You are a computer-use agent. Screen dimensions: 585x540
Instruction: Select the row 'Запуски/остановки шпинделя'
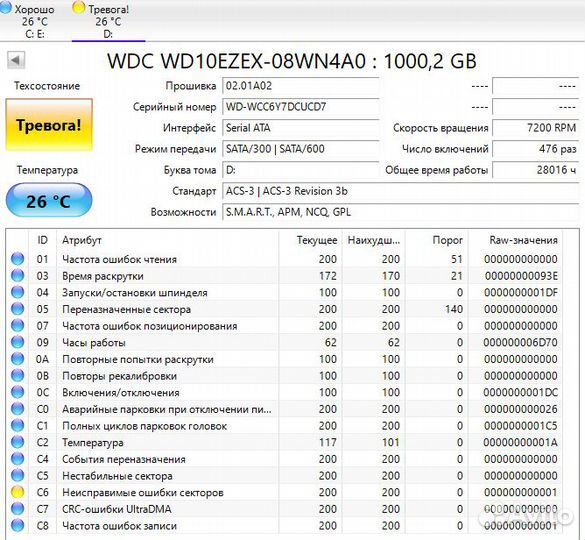pos(285,292)
